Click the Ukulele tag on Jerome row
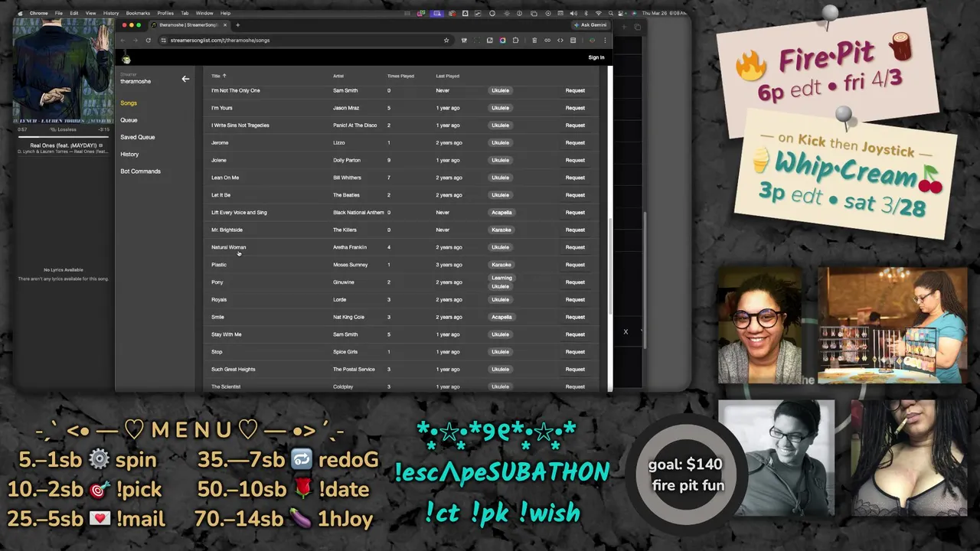 pos(500,142)
